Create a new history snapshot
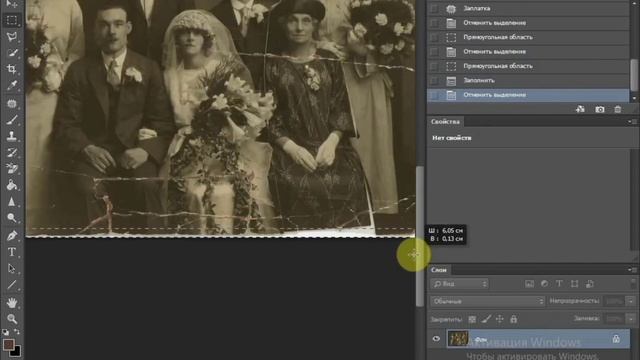The width and height of the screenshot is (640, 360). pyautogui.click(x=599, y=109)
